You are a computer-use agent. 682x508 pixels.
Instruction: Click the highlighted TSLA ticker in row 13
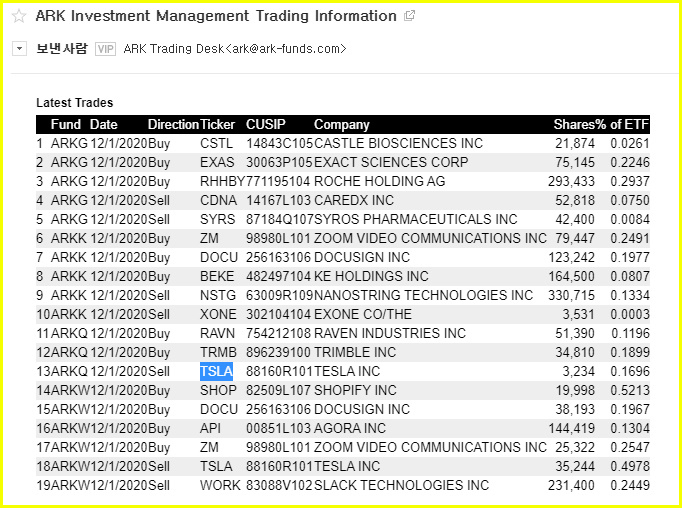[x=216, y=371]
